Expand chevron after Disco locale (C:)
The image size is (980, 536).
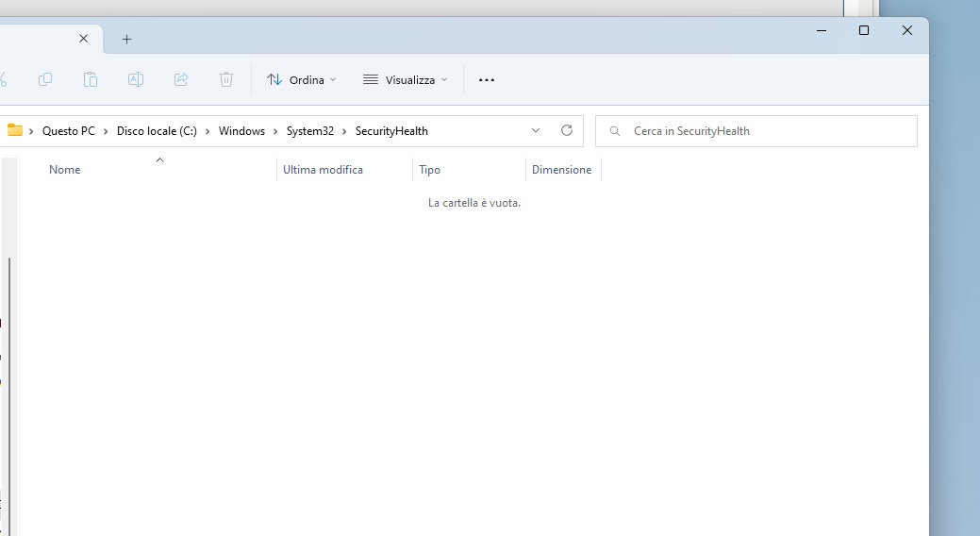click(208, 131)
